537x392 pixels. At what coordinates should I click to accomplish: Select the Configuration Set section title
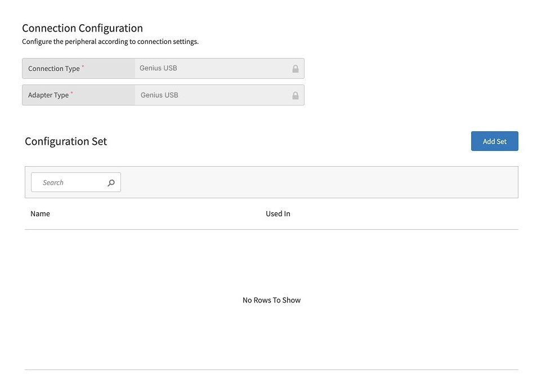(x=66, y=141)
